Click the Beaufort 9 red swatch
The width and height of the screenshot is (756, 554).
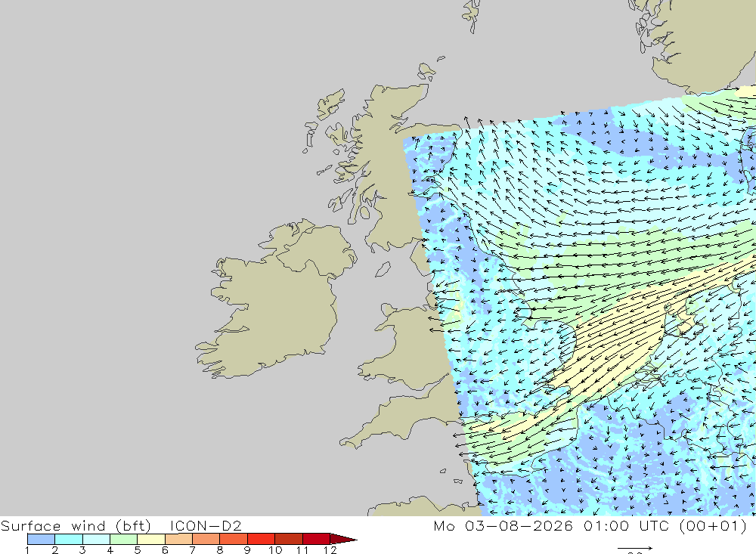pos(261,539)
